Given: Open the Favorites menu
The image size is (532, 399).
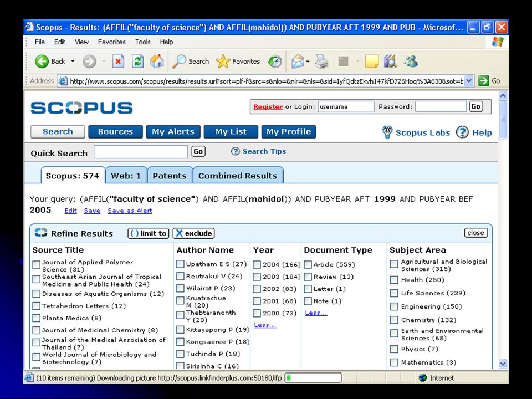Looking at the screenshot, I should (111, 42).
